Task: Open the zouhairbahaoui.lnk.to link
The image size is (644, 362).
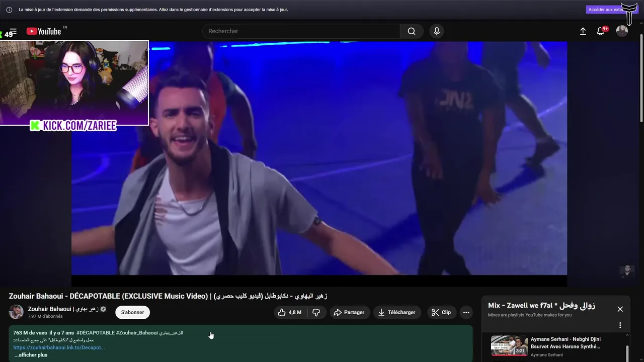Action: 59,347
